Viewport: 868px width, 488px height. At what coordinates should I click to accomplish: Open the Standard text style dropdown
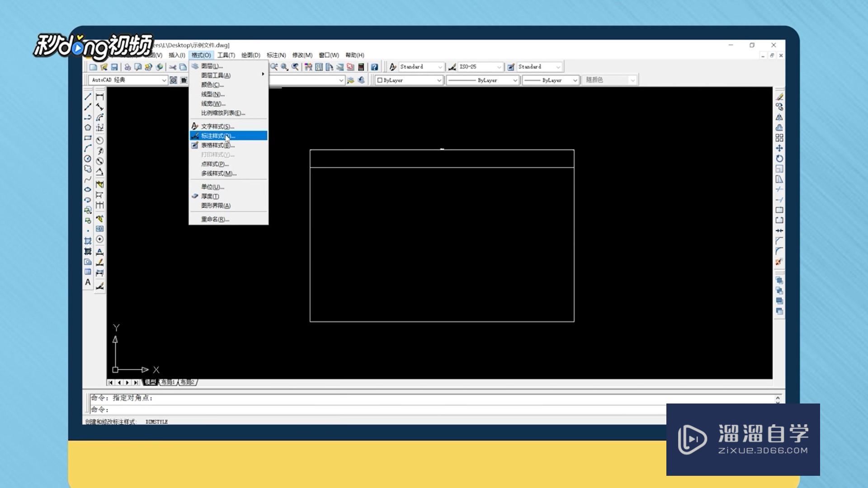(x=421, y=67)
